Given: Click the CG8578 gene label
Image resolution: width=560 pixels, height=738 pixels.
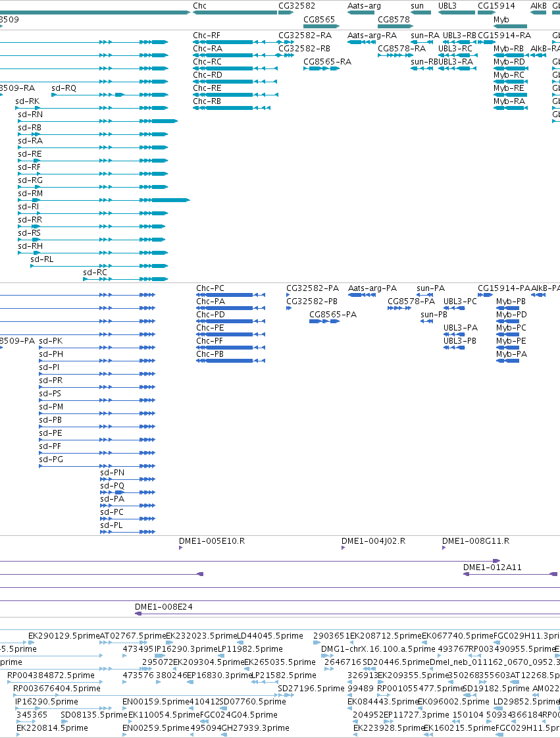Looking at the screenshot, I should (394, 19).
